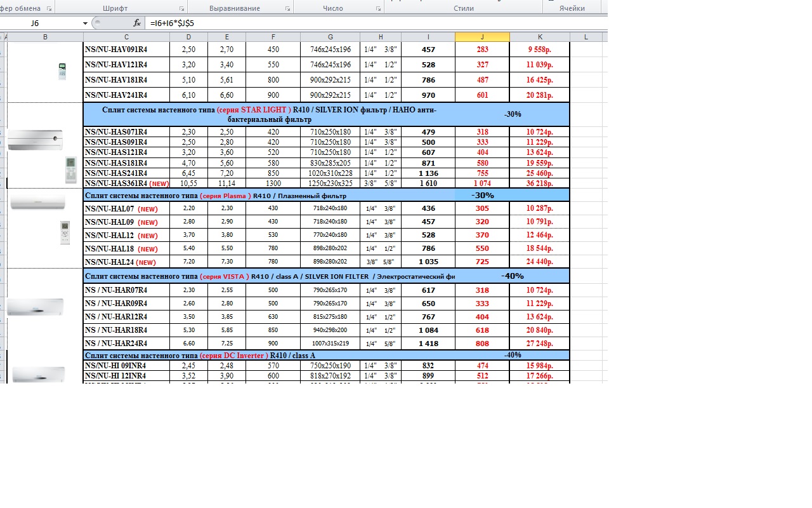Select column D header

click(188, 37)
